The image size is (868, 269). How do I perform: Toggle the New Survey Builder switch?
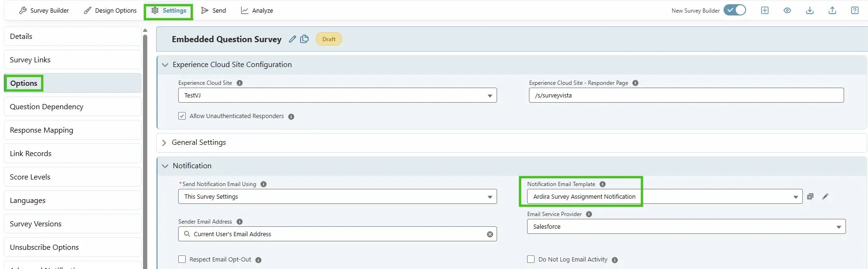pos(734,10)
